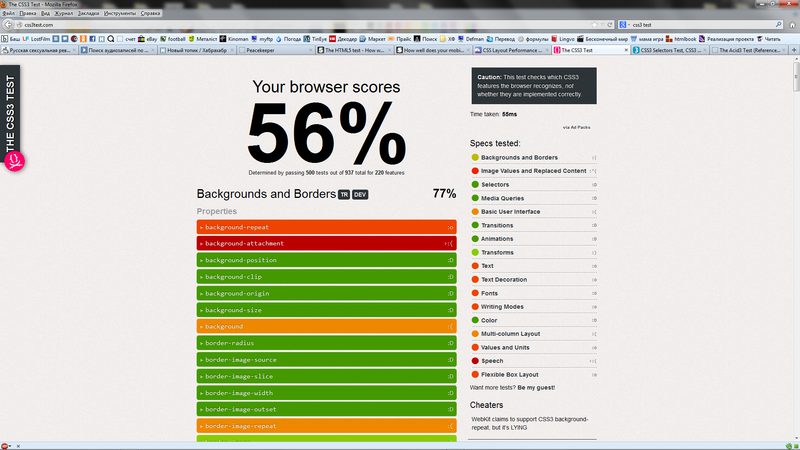Switch to the CSS Layout Performance tab

coord(512,50)
